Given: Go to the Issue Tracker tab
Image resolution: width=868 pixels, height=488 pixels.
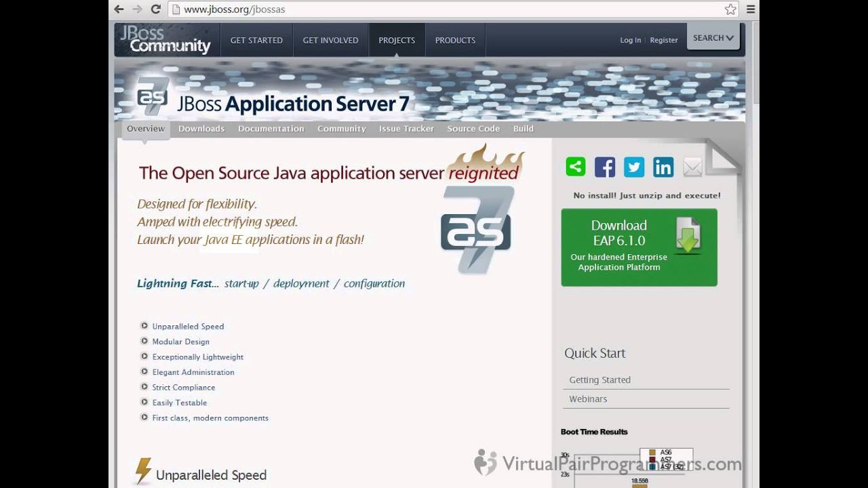Looking at the screenshot, I should [x=406, y=129].
